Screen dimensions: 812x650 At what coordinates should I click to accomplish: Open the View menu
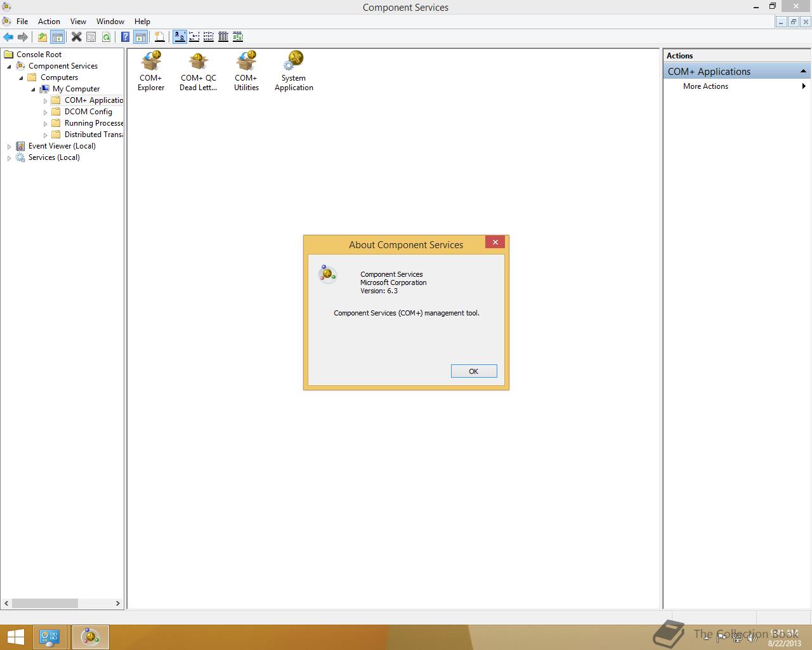(x=78, y=21)
